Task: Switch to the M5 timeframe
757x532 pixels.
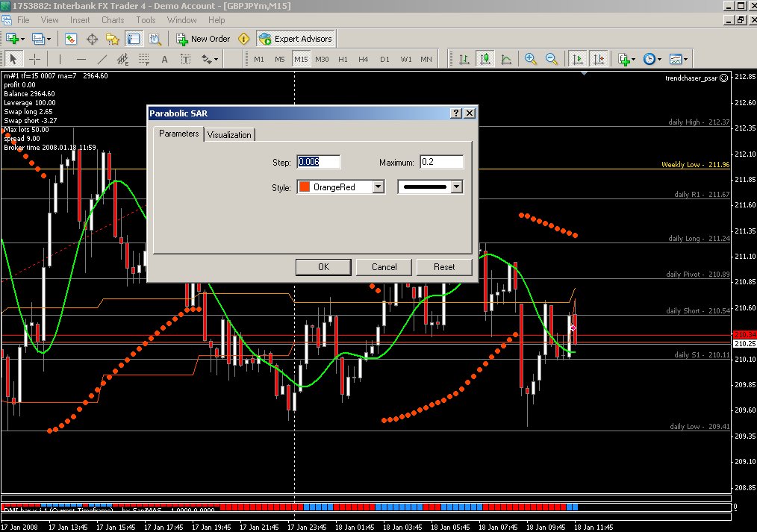Action: click(280, 60)
